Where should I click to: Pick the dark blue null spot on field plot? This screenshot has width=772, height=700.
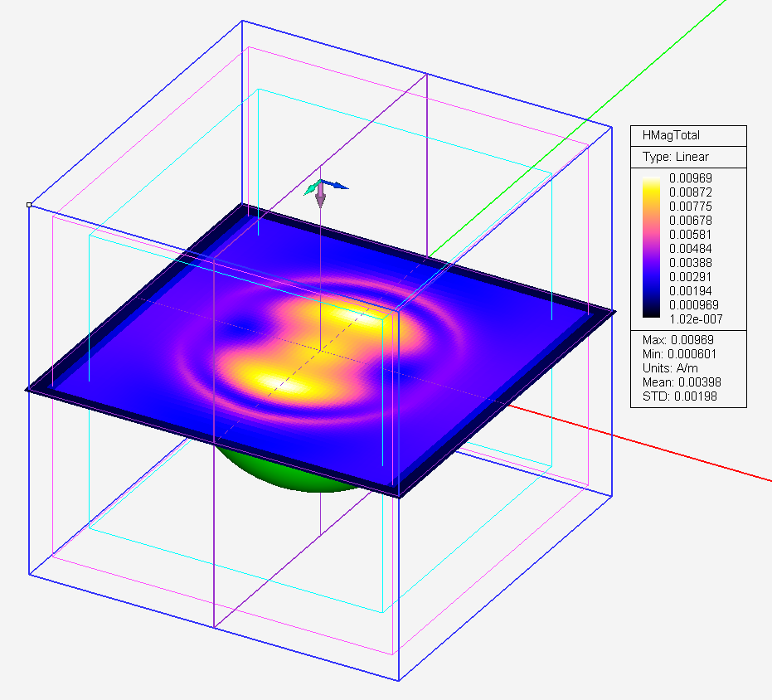pos(246,319)
